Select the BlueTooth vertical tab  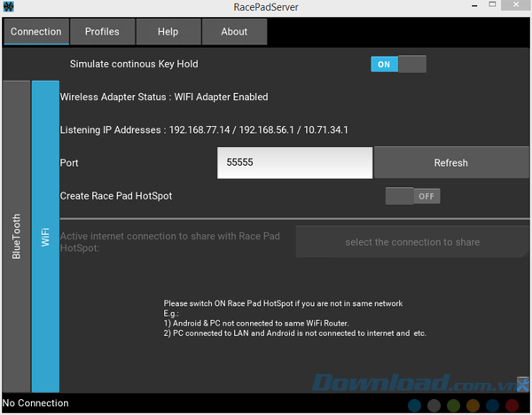[16, 236]
